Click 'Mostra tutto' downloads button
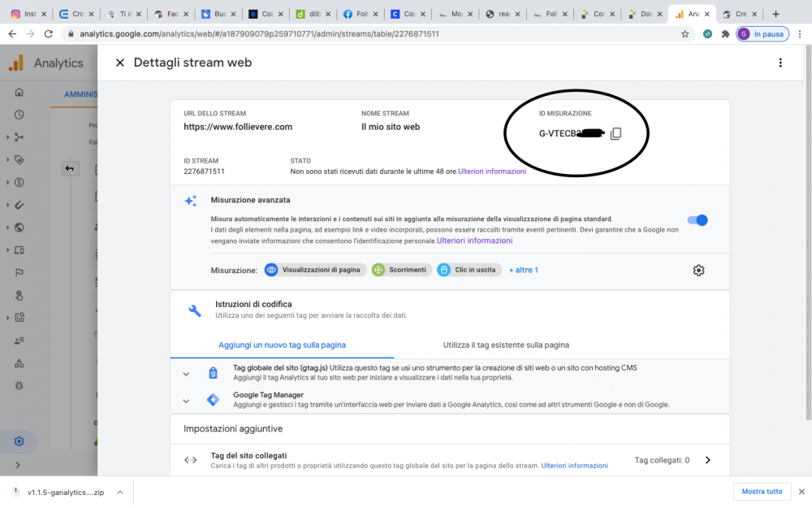This screenshot has height=508, width=812. tap(762, 492)
